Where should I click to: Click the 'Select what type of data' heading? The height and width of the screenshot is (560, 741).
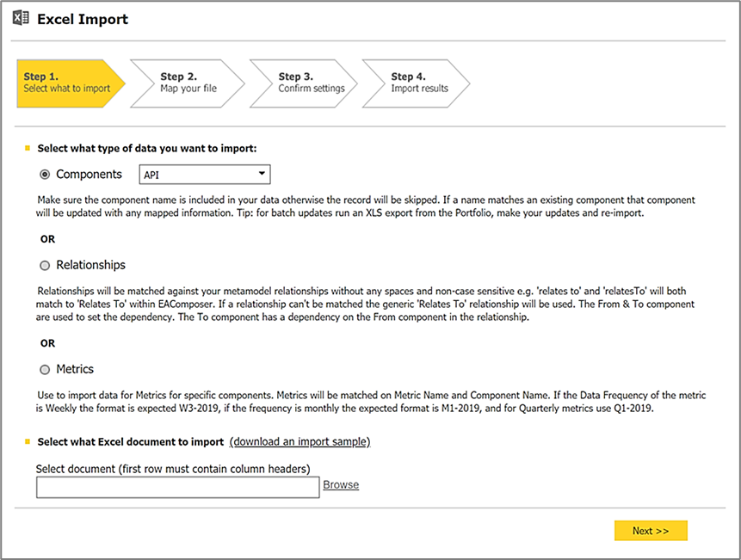(x=147, y=148)
